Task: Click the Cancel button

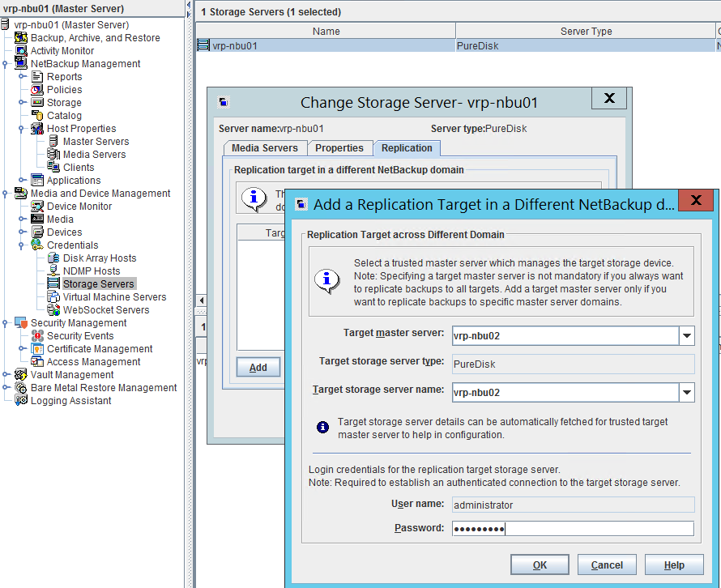Action: coord(607,565)
